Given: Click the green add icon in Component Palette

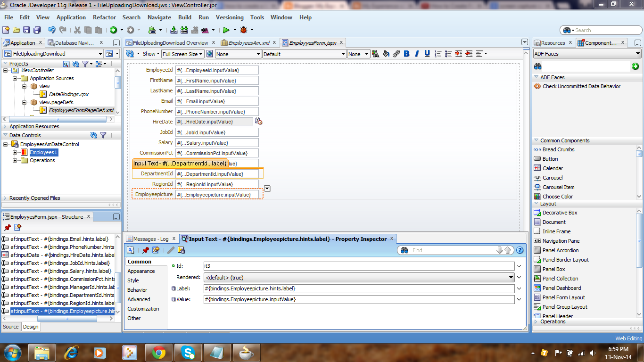Looking at the screenshot, I should click(636, 66).
